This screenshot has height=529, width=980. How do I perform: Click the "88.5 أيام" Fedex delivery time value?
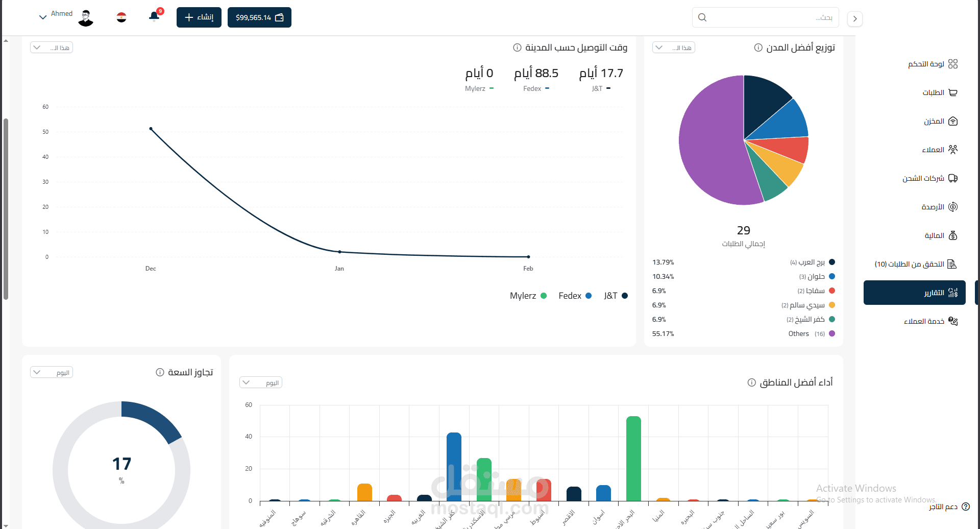536,73
